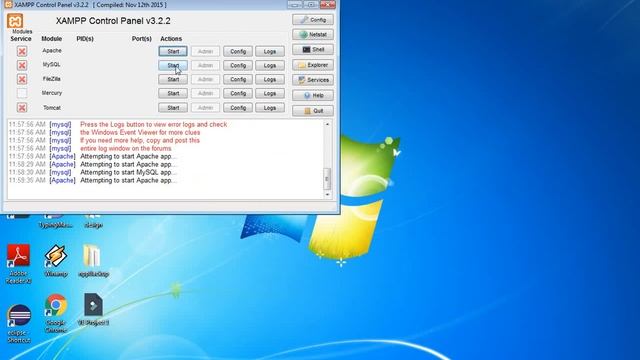Screen dimensions: 640x360
Task: Open the main Config button with wrench icon
Action: [x=313, y=20]
